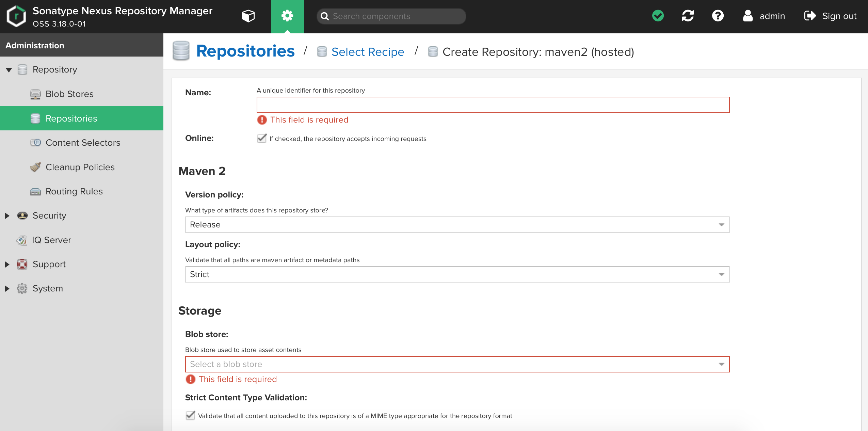This screenshot has width=868, height=431.
Task: Click the Refresh arrows icon
Action: click(688, 16)
